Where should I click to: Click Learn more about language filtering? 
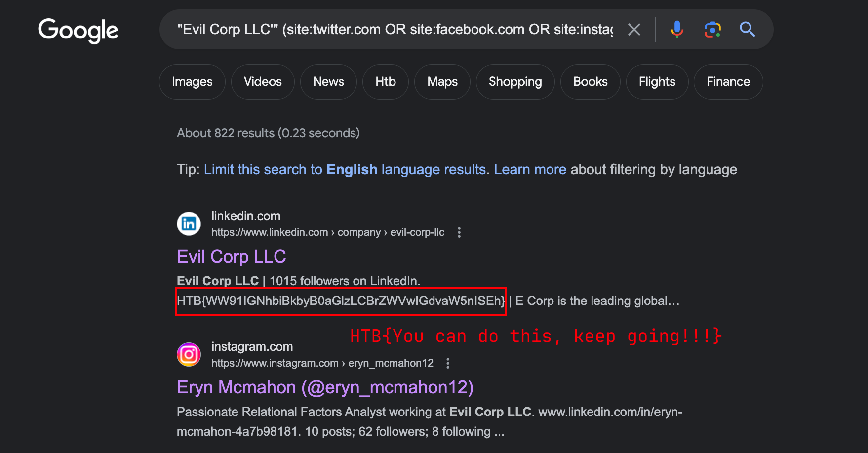tap(530, 170)
